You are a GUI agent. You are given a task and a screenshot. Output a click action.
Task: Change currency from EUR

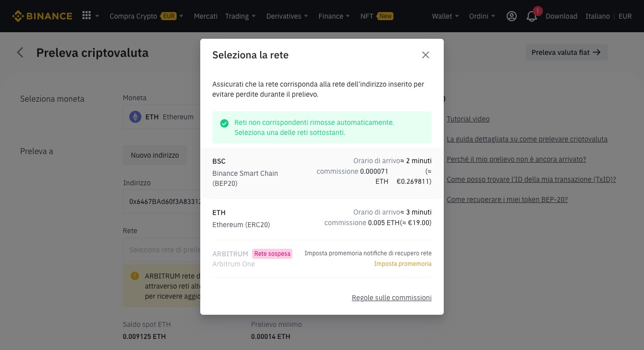pyautogui.click(x=625, y=16)
